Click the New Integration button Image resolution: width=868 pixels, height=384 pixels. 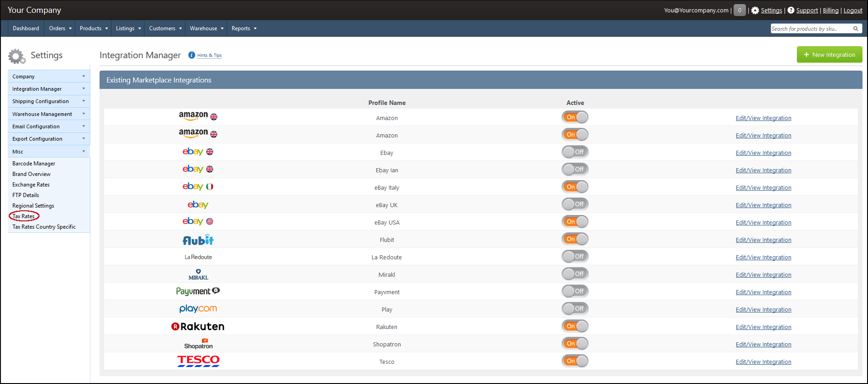829,55
